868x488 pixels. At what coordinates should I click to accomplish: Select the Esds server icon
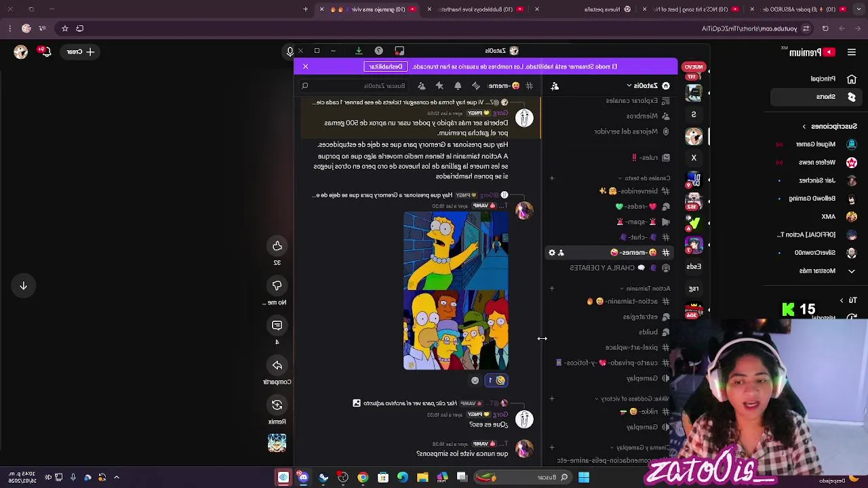(x=694, y=267)
